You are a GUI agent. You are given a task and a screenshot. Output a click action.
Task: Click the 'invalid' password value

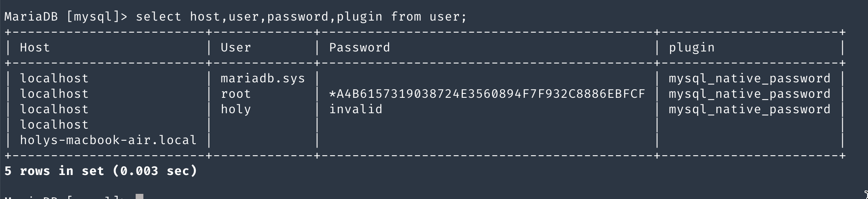pyautogui.click(x=355, y=109)
